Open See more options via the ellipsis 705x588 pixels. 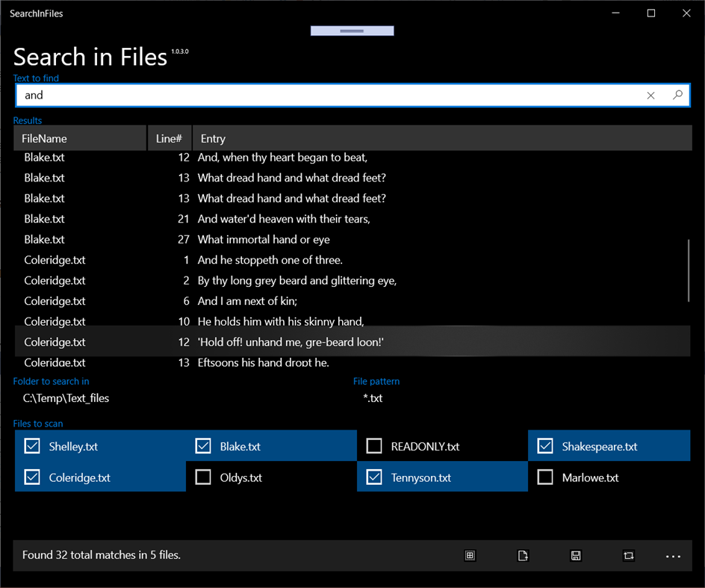point(674,556)
